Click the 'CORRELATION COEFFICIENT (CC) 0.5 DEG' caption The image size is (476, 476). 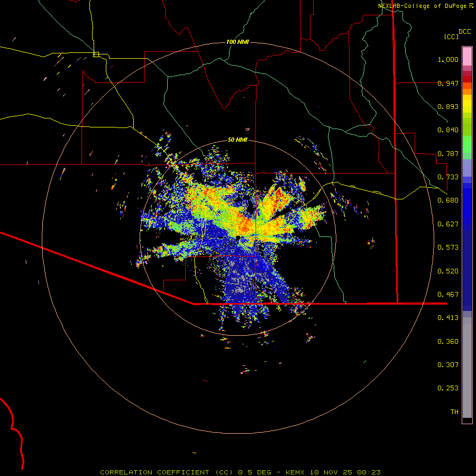tap(186, 472)
